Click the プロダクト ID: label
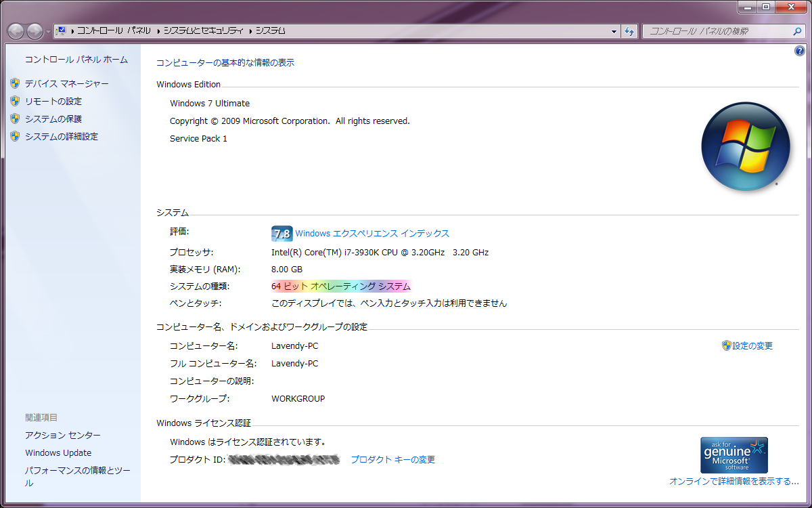This screenshot has width=812, height=508. (x=196, y=459)
